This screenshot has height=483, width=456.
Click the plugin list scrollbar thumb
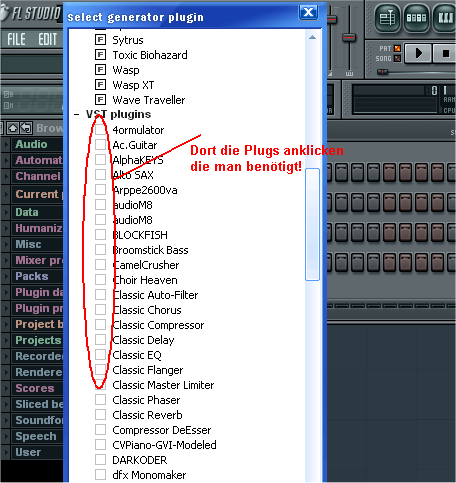pyautogui.click(x=312, y=224)
